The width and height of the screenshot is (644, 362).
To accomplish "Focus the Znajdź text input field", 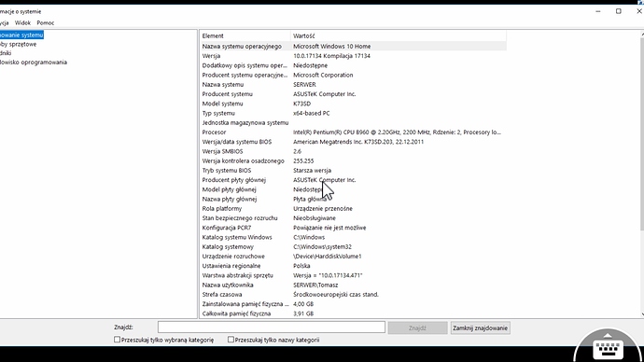I will click(x=271, y=327).
